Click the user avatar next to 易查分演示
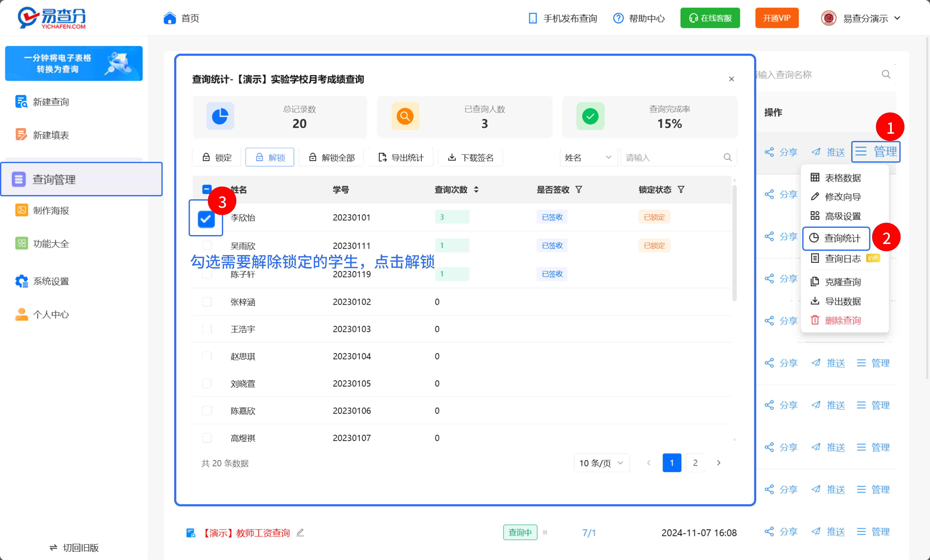The image size is (930, 560). [828, 18]
